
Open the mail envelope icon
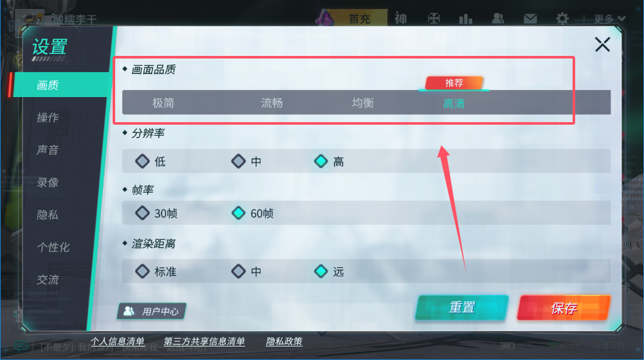530,19
